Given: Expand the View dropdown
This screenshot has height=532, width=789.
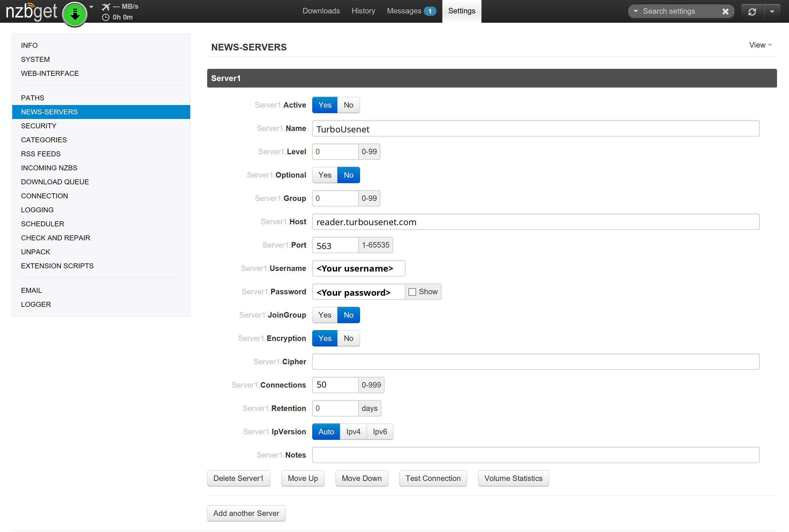Looking at the screenshot, I should click(760, 45).
